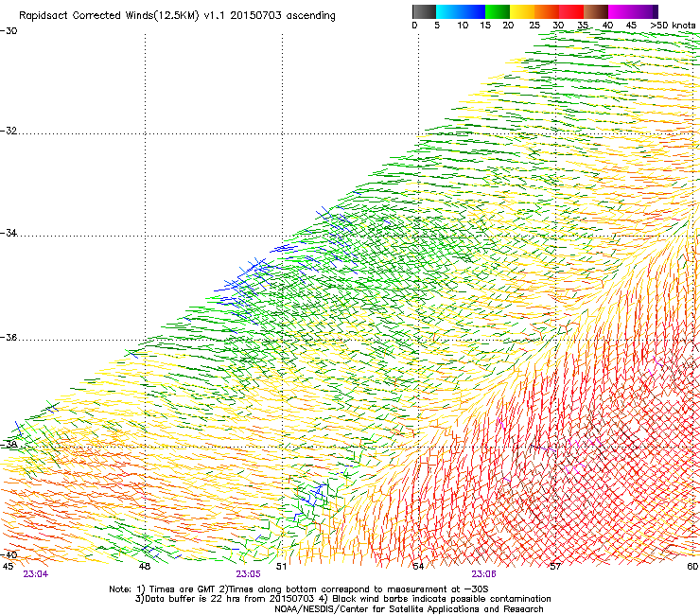Click the latitude label -34
Screen dimensions: 700x615
tap(9, 233)
